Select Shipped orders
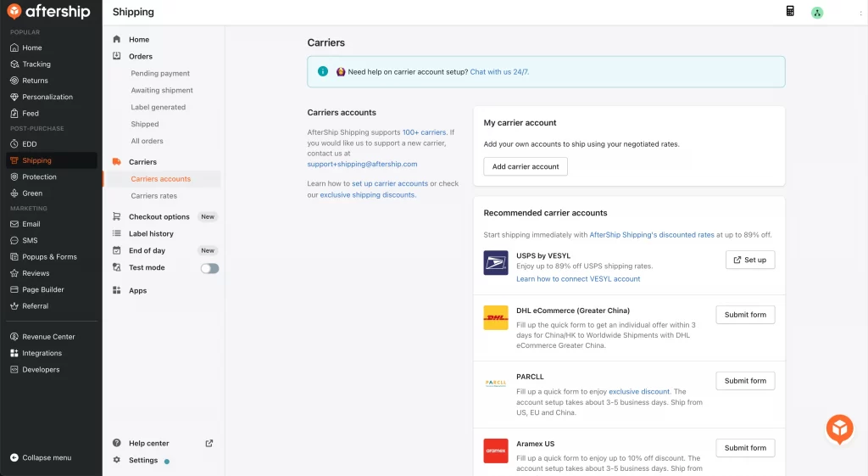The width and height of the screenshot is (868, 476). tap(144, 124)
